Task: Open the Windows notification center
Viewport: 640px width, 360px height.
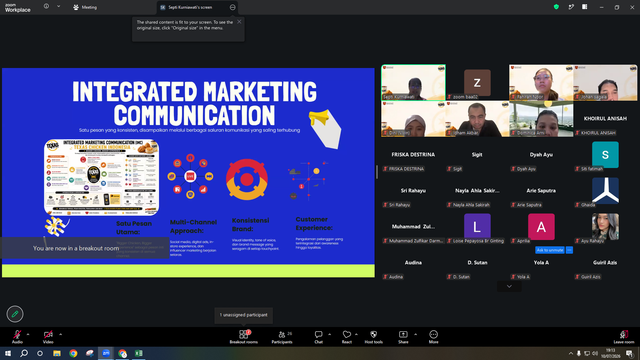Action: tap(629, 353)
